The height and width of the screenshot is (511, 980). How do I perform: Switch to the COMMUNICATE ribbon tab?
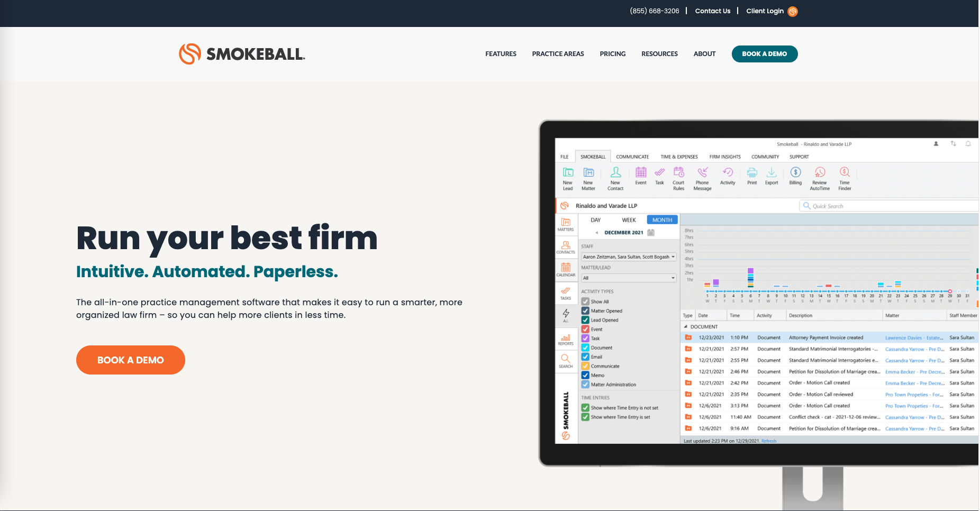tap(632, 157)
